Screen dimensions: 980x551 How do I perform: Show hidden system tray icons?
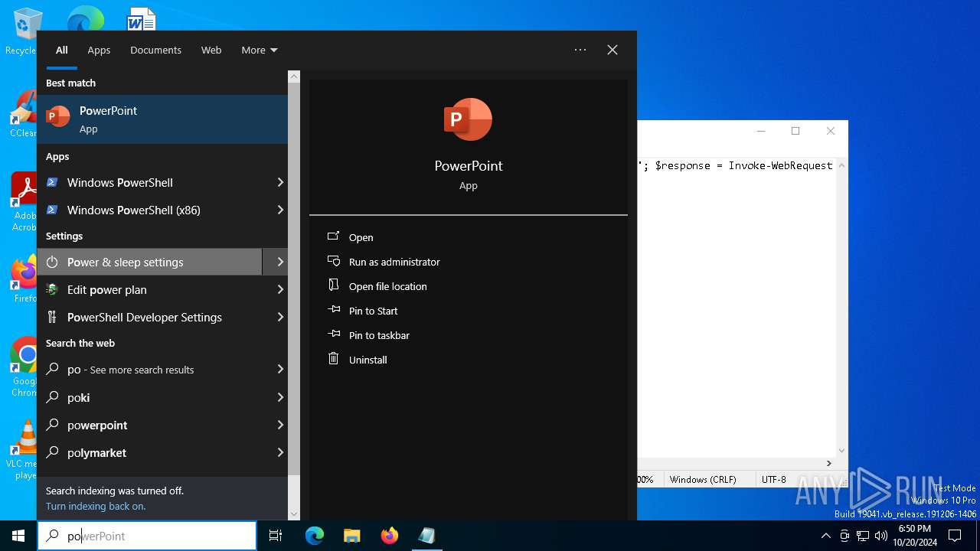pyautogui.click(x=825, y=536)
